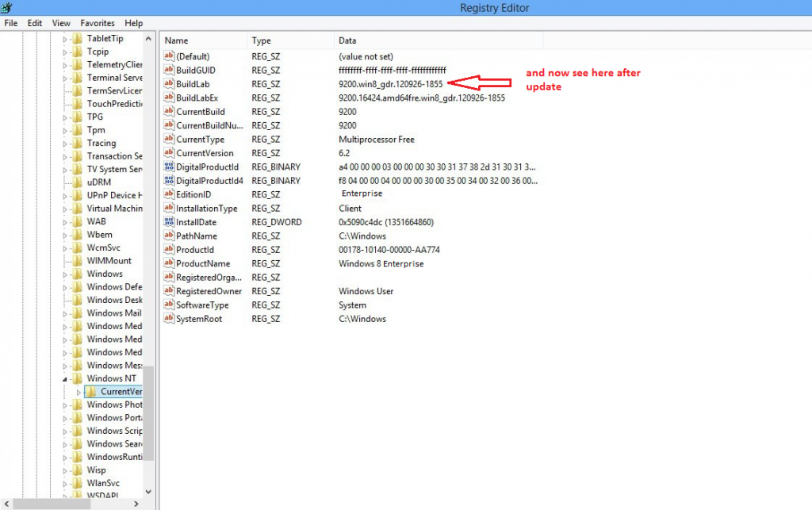Click the CurrentBuild string value icon
The image size is (812, 510).
pyautogui.click(x=169, y=111)
